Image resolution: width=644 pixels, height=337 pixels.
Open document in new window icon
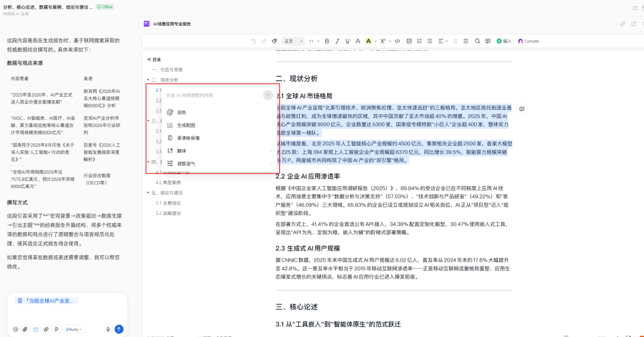click(x=633, y=24)
